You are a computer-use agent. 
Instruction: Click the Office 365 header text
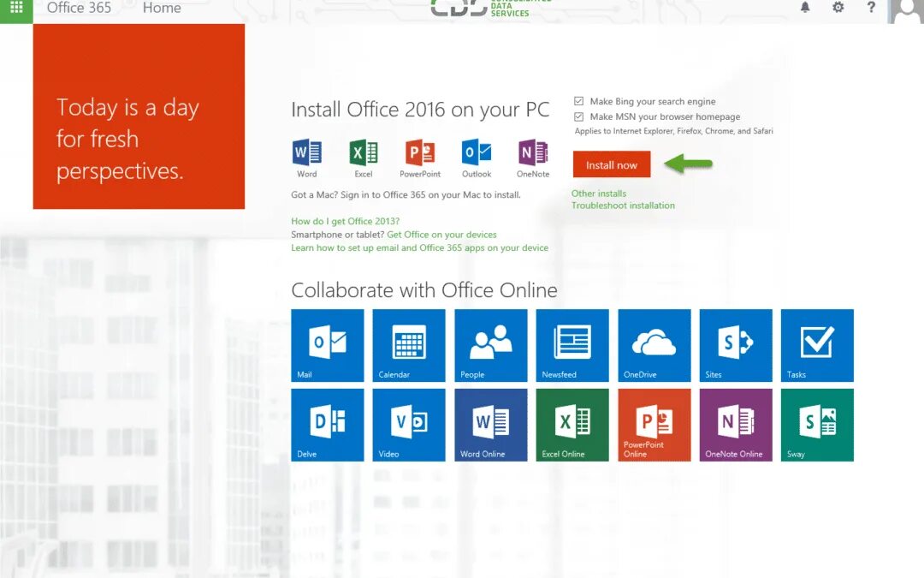[79, 9]
